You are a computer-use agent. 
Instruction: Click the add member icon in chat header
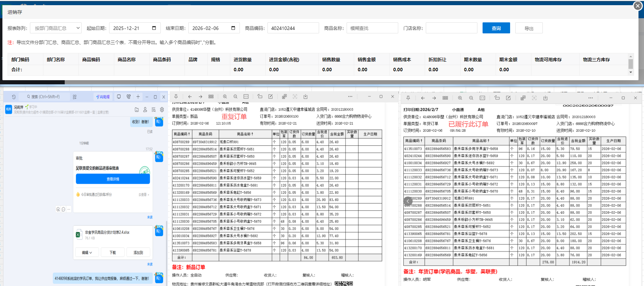pyautogui.click(x=145, y=110)
